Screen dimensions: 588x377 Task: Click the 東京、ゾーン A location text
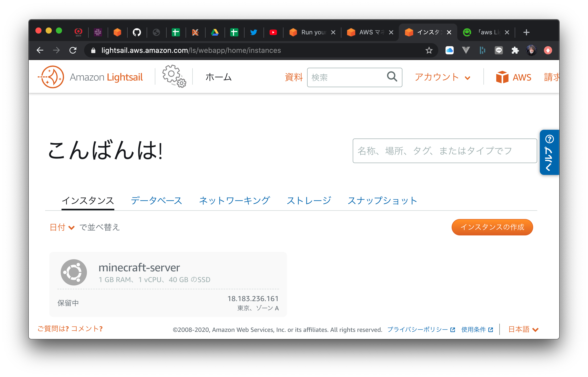pos(258,308)
